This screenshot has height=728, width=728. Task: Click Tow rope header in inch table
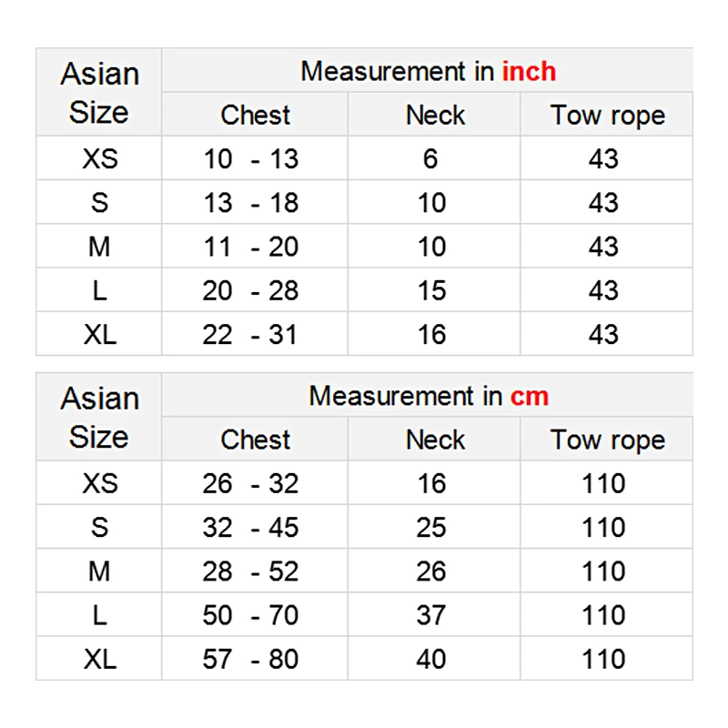pyautogui.click(x=607, y=116)
